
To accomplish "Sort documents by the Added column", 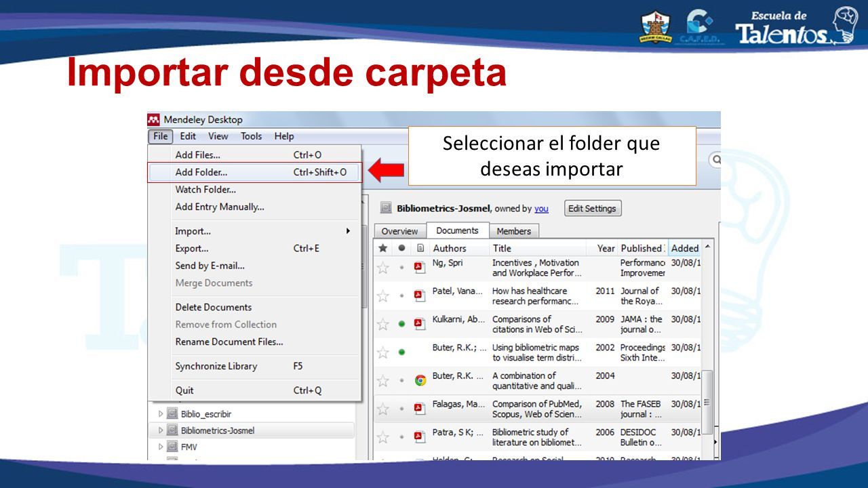I will click(685, 248).
